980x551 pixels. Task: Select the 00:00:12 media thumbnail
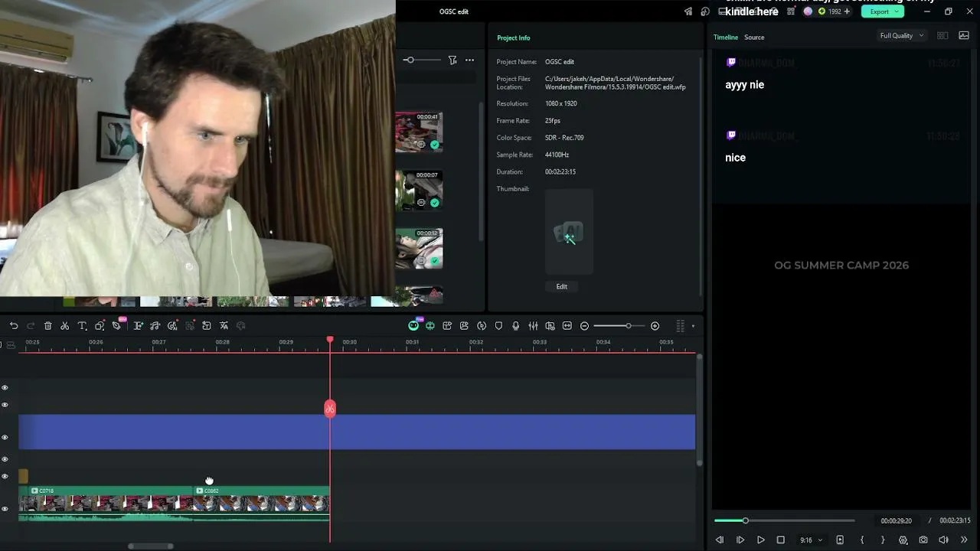[419, 248]
